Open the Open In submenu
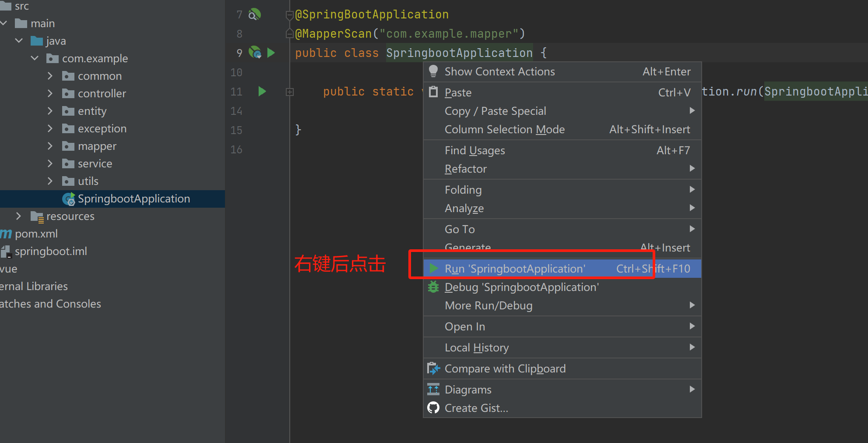This screenshot has width=868, height=443. (x=562, y=326)
